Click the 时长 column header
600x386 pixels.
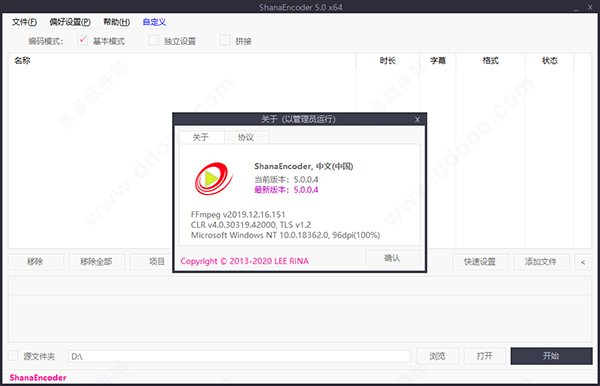[x=388, y=60]
